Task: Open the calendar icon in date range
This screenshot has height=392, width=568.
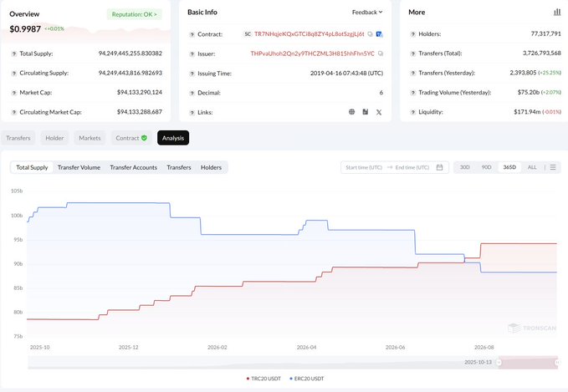Action: pos(439,167)
